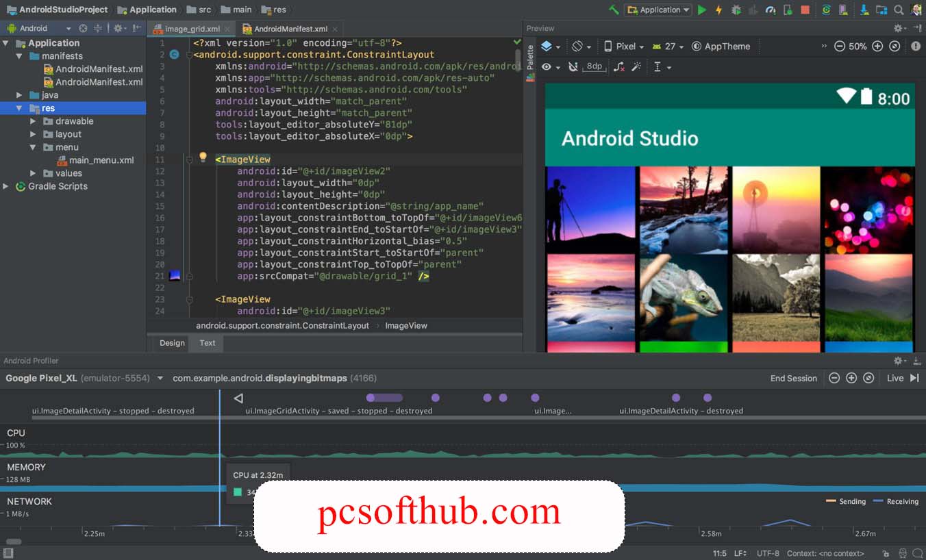The image size is (926, 560).
Task: Click the orientation rotate icon in Preview
Action: (x=577, y=46)
